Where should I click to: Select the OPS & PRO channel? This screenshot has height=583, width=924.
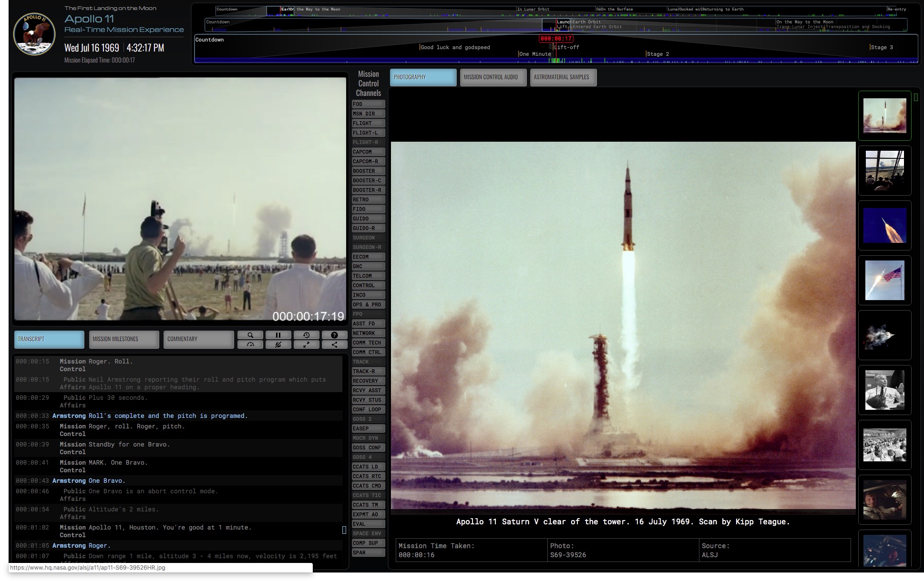tap(368, 304)
